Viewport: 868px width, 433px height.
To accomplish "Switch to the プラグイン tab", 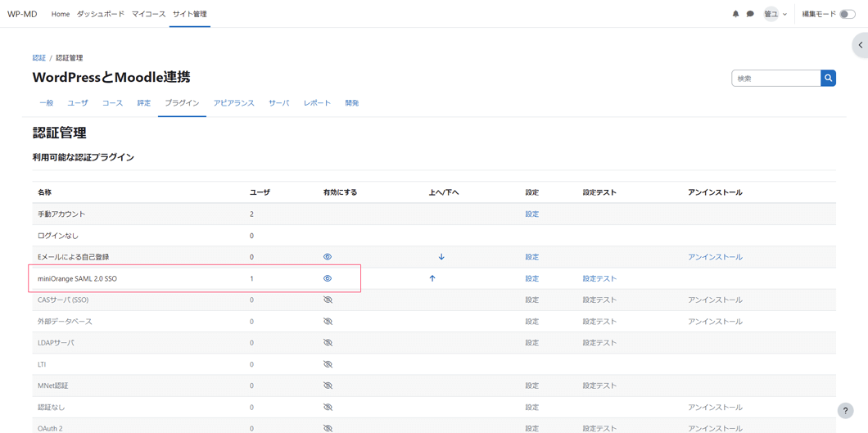I will (x=182, y=103).
